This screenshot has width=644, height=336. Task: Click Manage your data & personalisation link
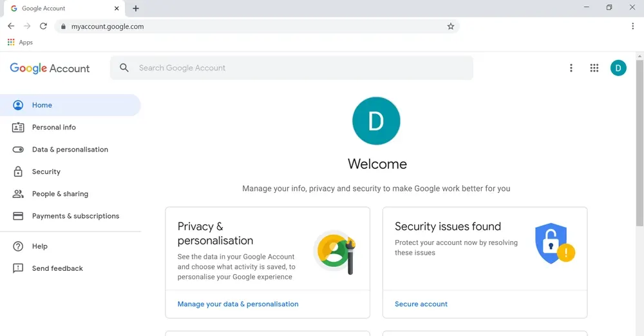(238, 304)
